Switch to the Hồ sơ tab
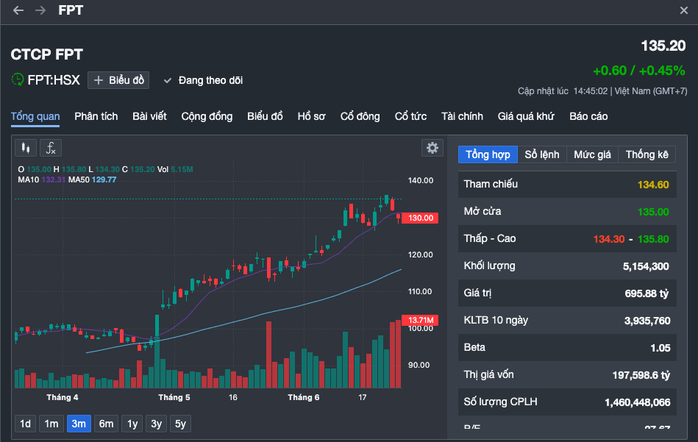 [x=312, y=117]
